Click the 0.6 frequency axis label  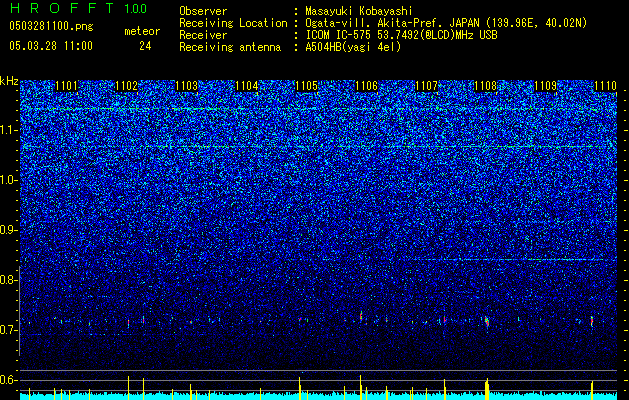pyautogui.click(x=8, y=380)
